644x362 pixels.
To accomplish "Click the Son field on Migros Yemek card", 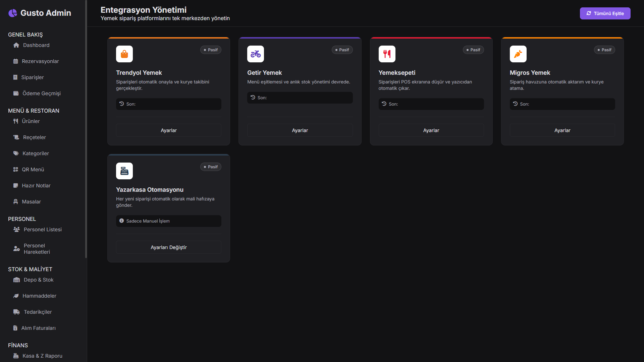I will point(562,104).
